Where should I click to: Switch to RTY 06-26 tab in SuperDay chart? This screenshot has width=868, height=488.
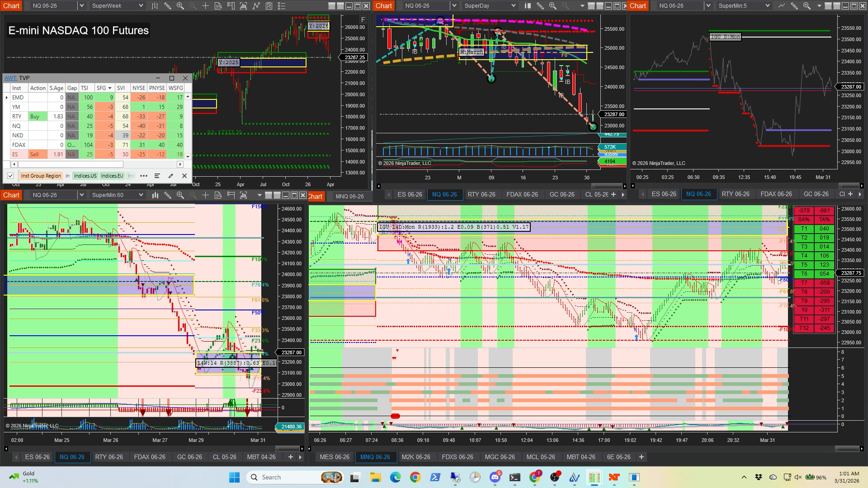tap(481, 194)
